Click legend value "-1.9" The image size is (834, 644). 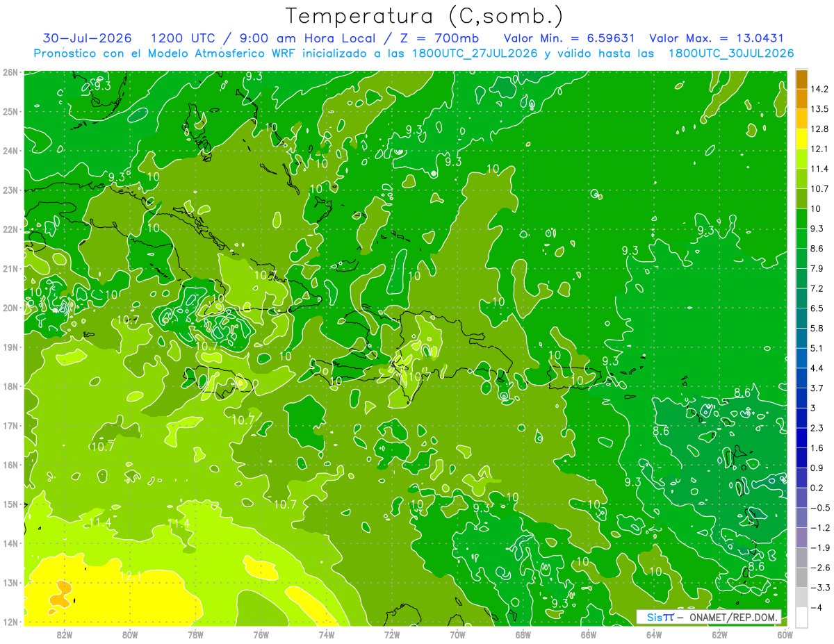tap(819, 547)
